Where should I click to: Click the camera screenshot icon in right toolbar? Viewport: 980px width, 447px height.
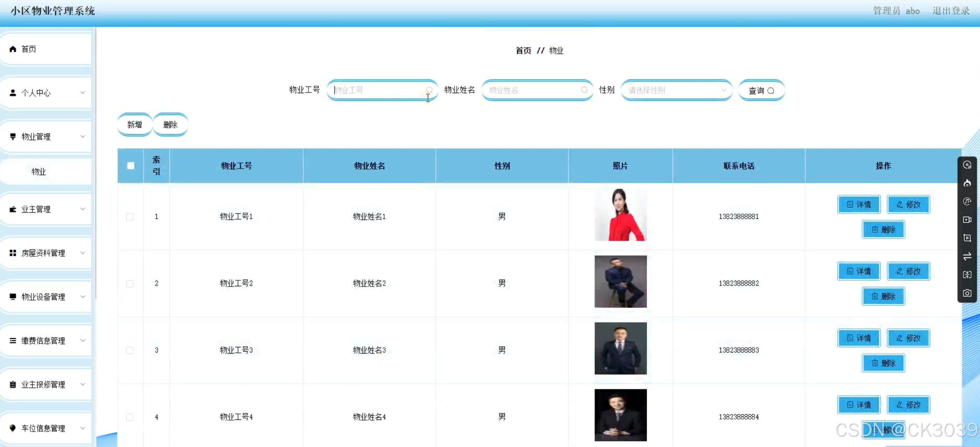point(967,293)
